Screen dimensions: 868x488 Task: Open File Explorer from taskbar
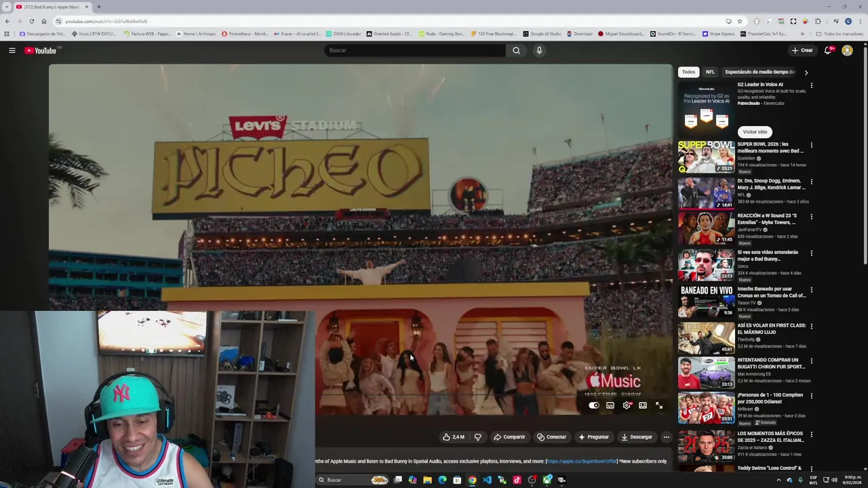[x=427, y=480]
